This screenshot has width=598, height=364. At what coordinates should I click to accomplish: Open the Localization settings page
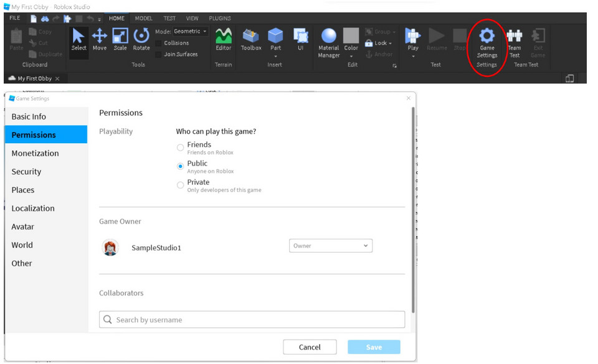tap(46, 208)
